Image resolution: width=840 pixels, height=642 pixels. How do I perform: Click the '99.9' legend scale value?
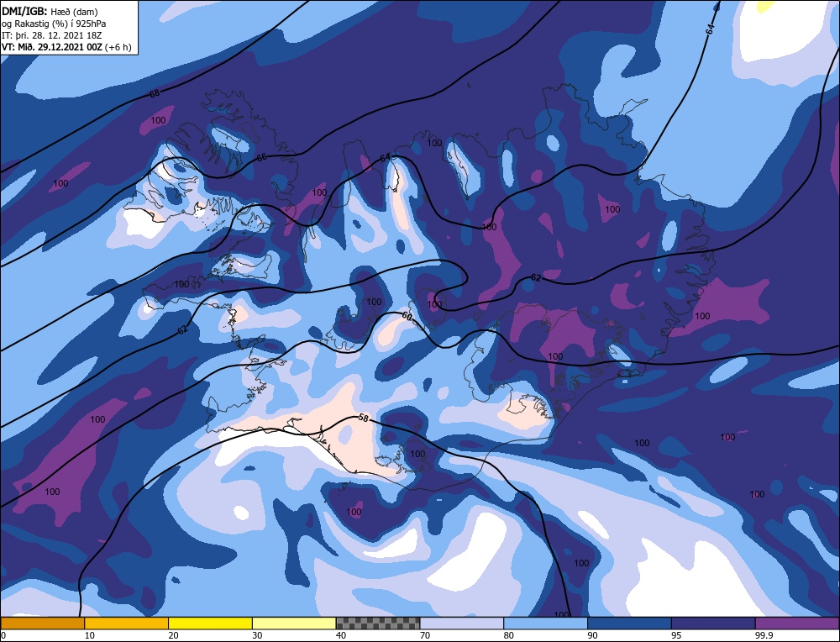click(763, 635)
